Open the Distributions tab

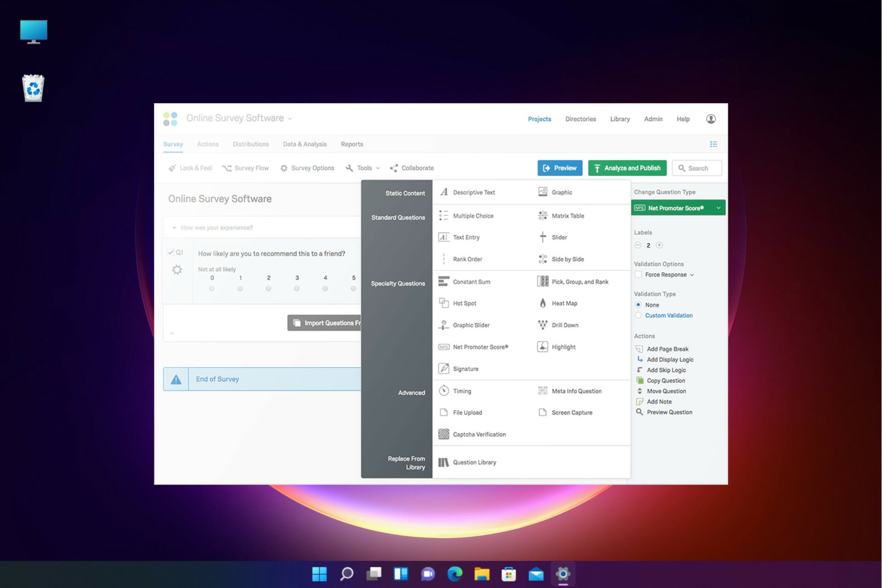250,144
